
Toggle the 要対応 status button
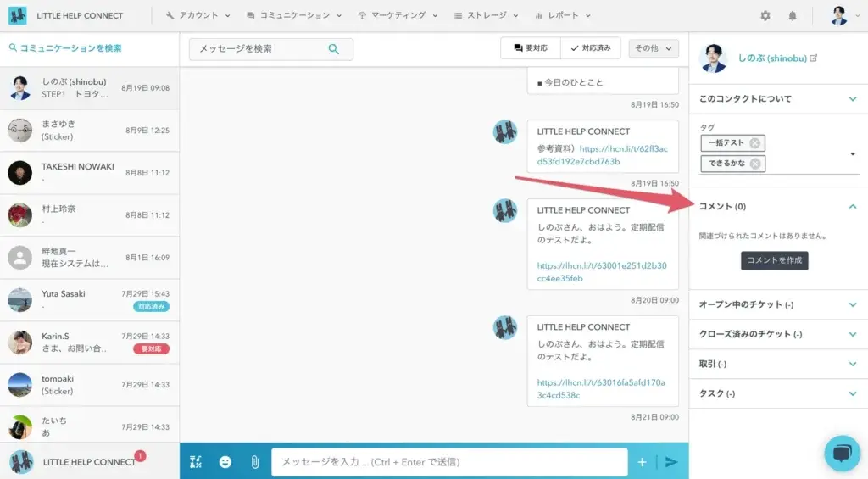click(x=530, y=48)
